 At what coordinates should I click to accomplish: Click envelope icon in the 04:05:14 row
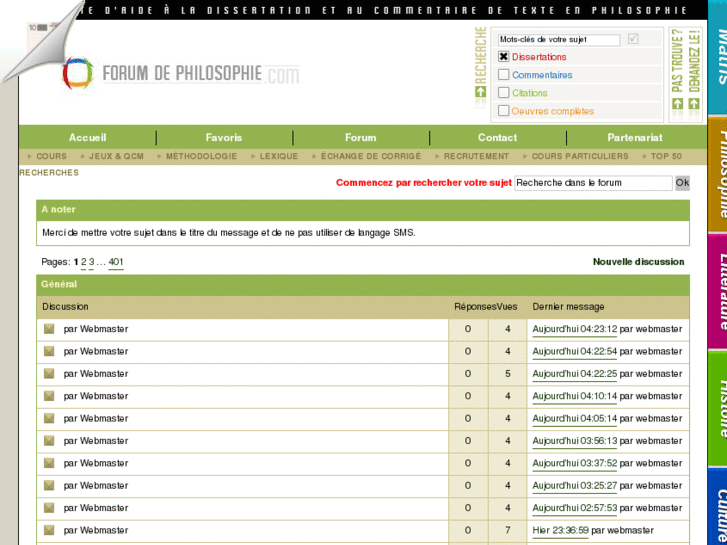pyautogui.click(x=49, y=418)
